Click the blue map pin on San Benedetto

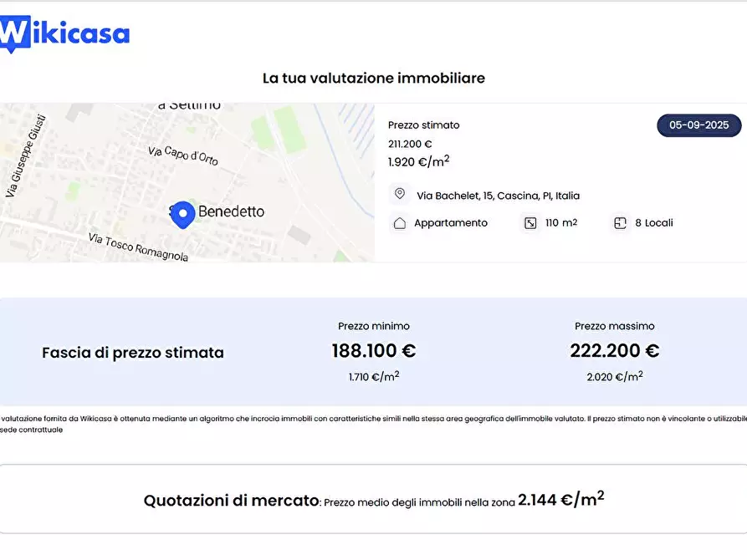tap(183, 215)
